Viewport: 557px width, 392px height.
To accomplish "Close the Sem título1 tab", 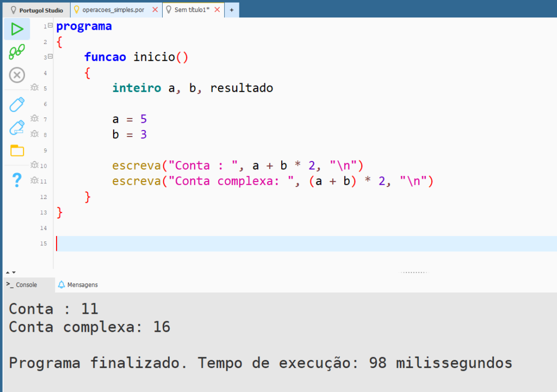I will pos(218,10).
